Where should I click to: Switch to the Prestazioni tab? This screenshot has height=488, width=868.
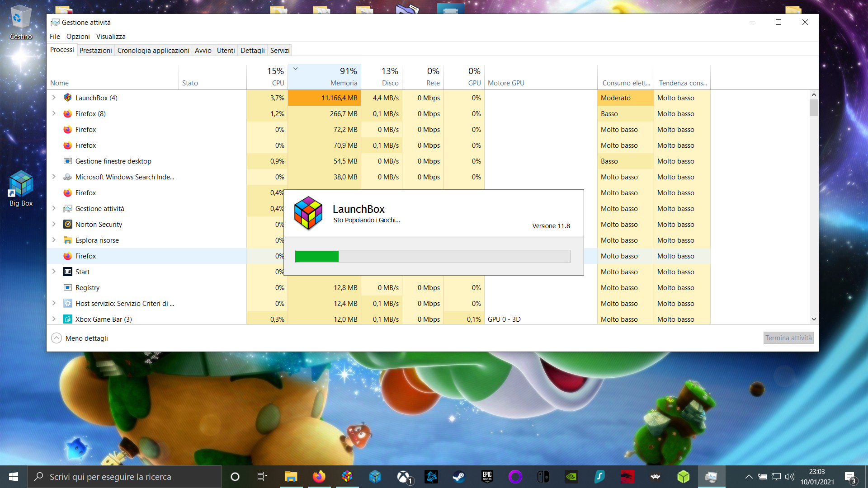click(x=95, y=50)
